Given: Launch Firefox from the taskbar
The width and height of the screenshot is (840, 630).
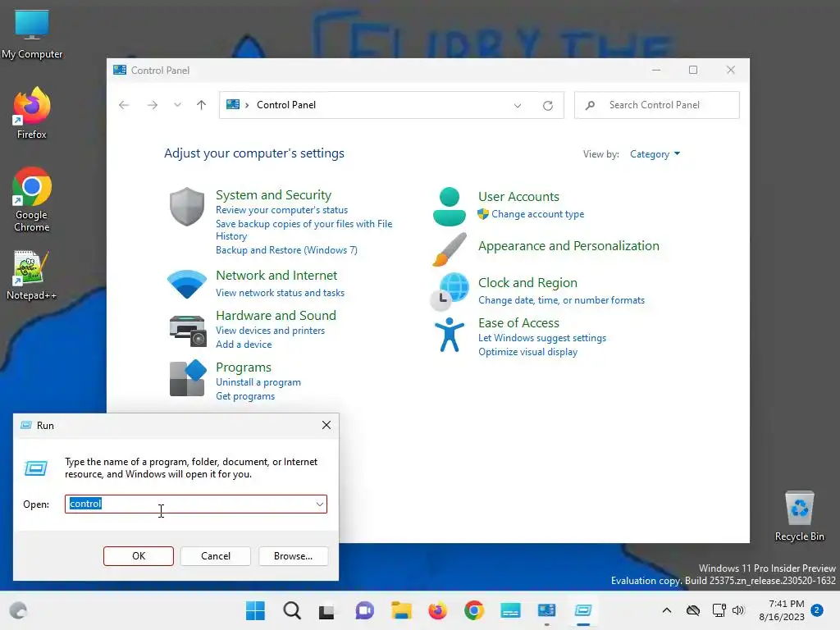Looking at the screenshot, I should [x=438, y=610].
